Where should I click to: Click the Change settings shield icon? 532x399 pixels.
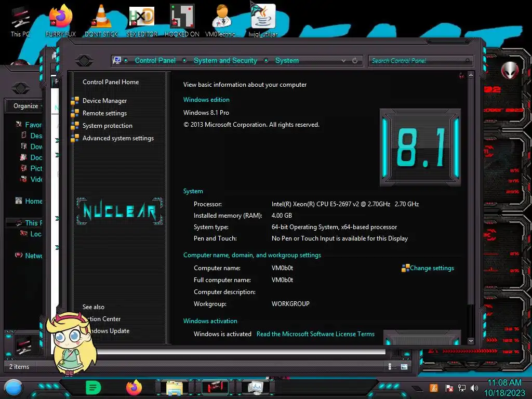(x=405, y=268)
